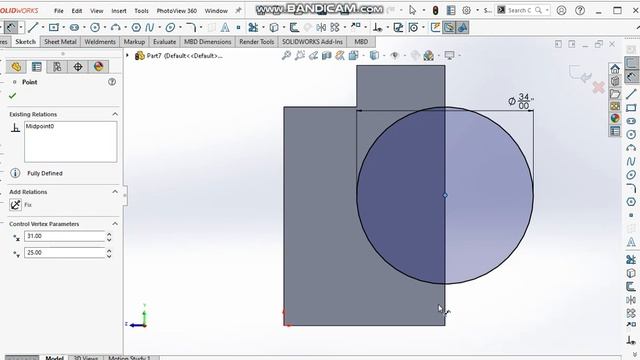Open Appearances color ball in right task pane
The image size is (640, 360).
[x=615, y=118]
